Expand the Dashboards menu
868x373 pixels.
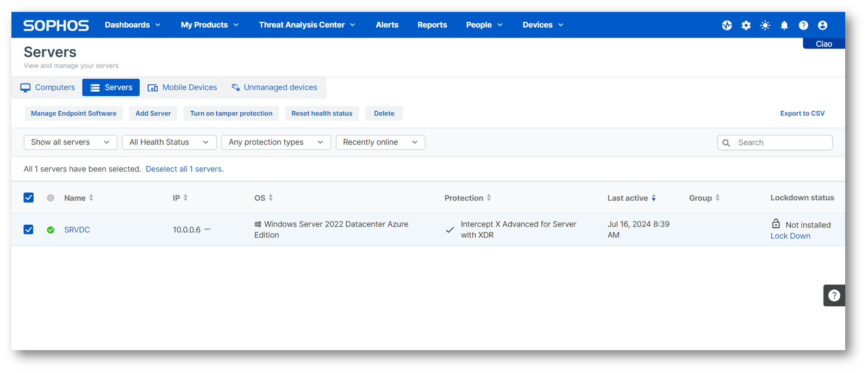click(x=133, y=25)
